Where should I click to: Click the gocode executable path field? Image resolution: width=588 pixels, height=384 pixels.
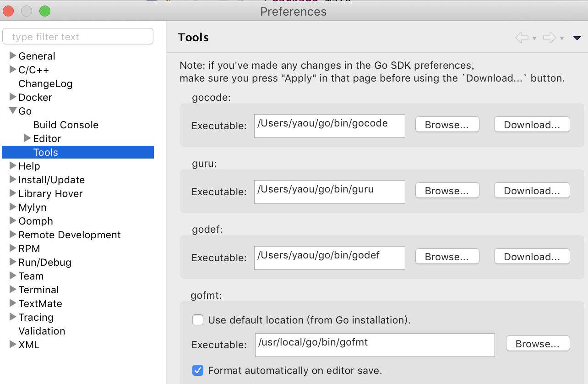coord(329,126)
